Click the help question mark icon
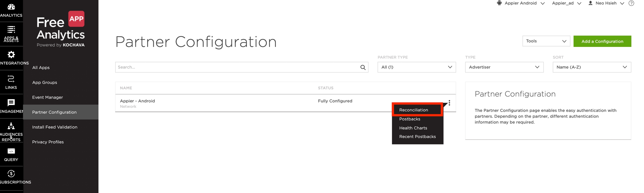644x193 pixels. pos(631,3)
